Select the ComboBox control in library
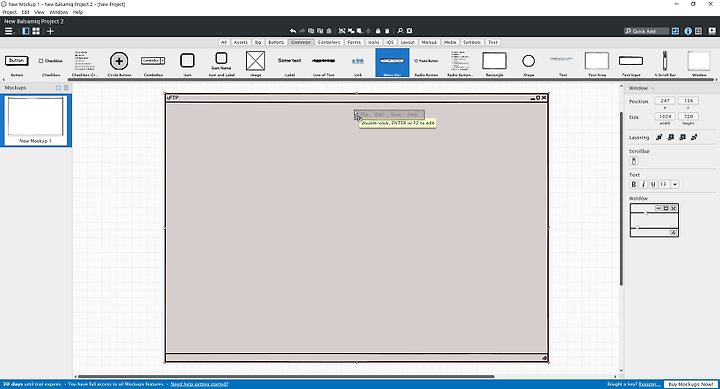The height and width of the screenshot is (389, 720). point(153,63)
